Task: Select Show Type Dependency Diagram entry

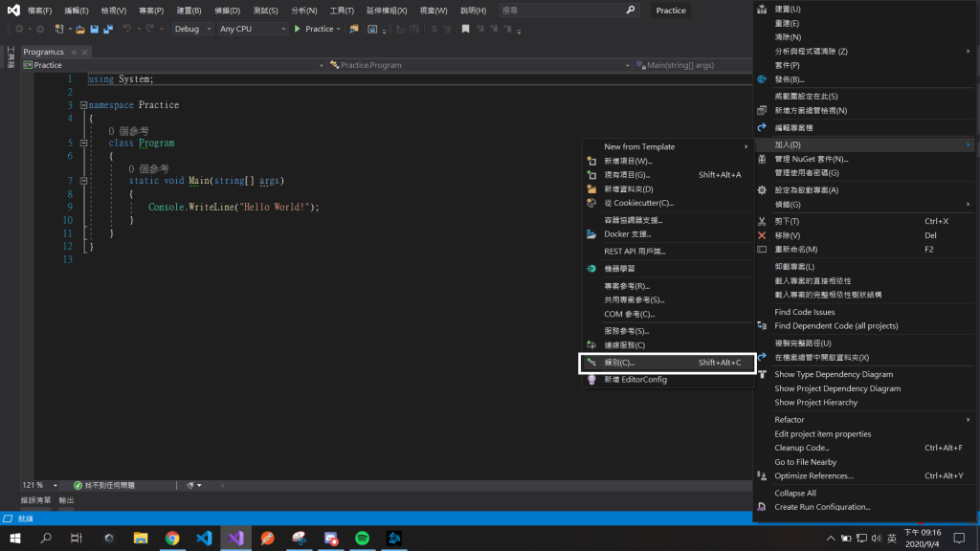Action: [x=865, y=374]
